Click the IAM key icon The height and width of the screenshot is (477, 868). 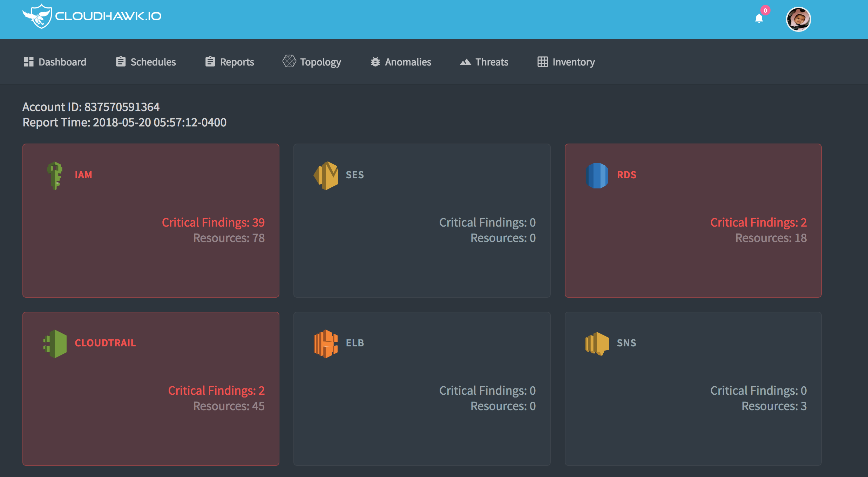coord(55,175)
